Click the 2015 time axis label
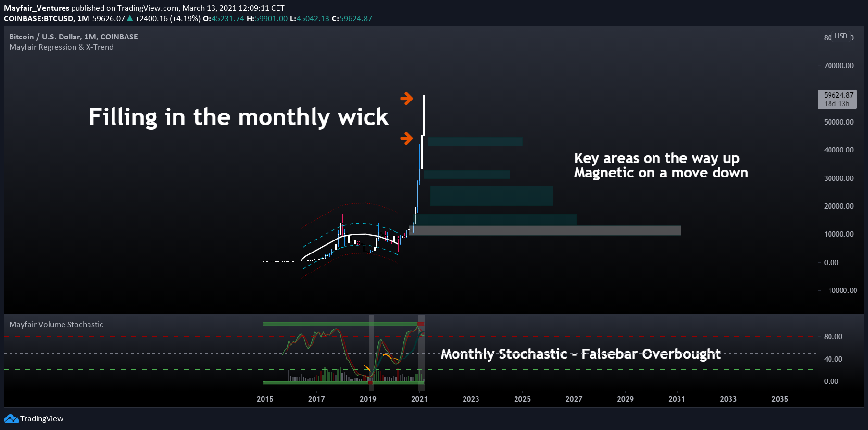The height and width of the screenshot is (430, 868). [265, 399]
